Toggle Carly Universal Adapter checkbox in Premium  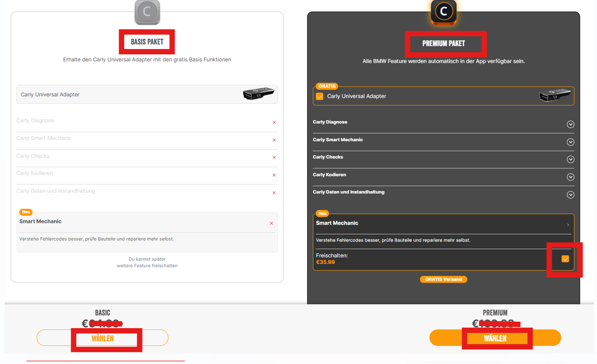pyautogui.click(x=319, y=96)
